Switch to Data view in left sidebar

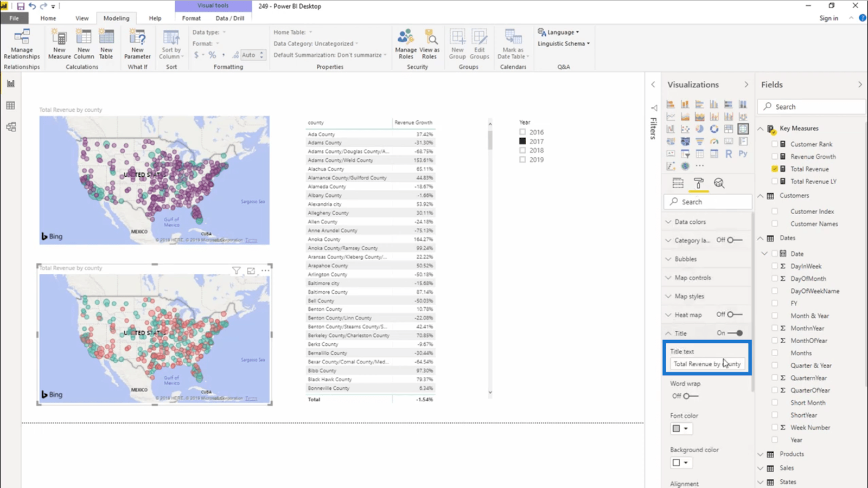[x=11, y=105]
